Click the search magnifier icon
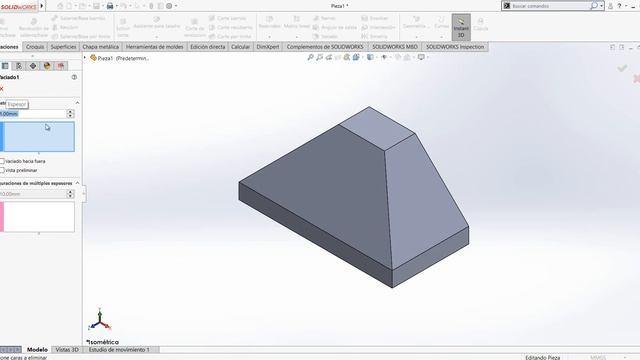Viewport: 640px width, 360px height. 594,6
